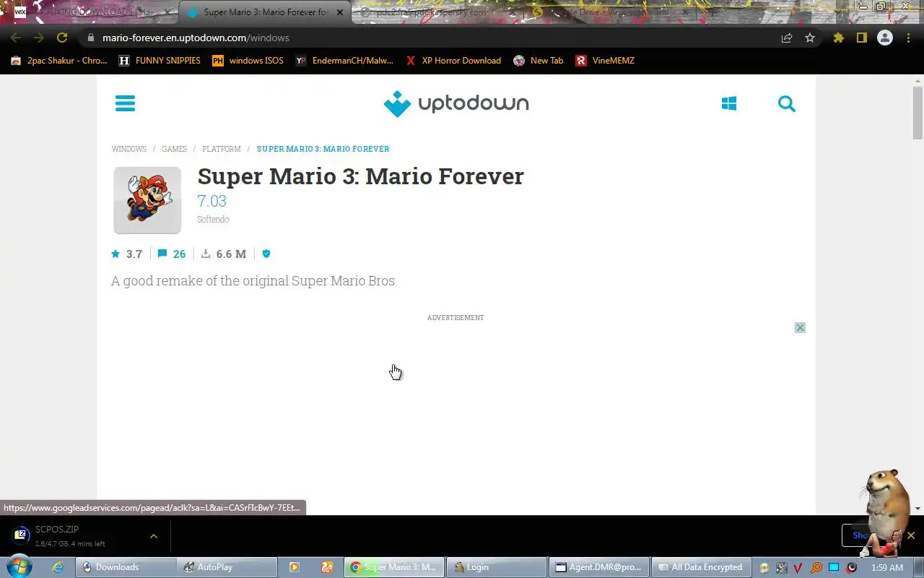Click the share page icon
Image resolution: width=924 pixels, height=578 pixels.
(787, 38)
